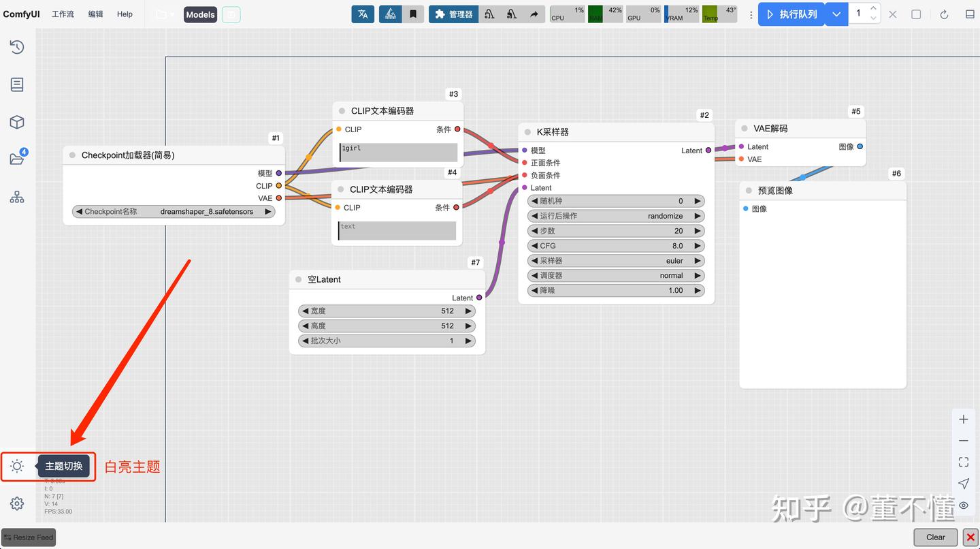Toggle the theme with the sun icon
This screenshot has width=980, height=549.
click(17, 467)
